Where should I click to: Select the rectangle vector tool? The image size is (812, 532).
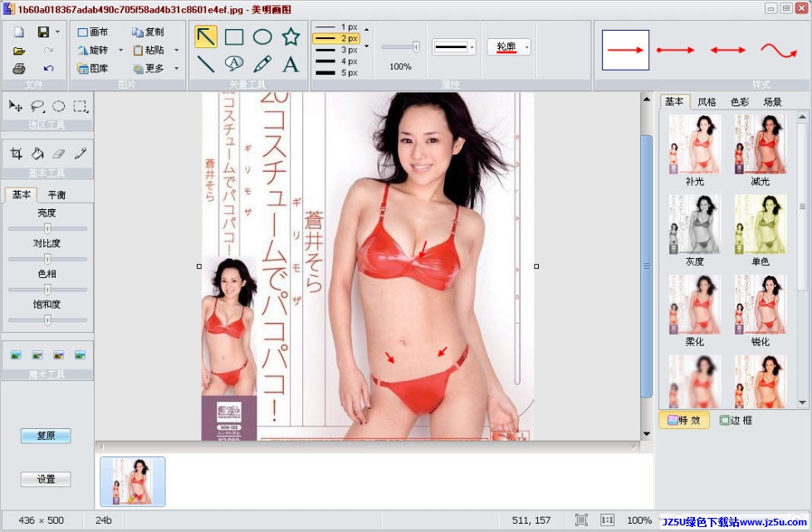pos(234,37)
